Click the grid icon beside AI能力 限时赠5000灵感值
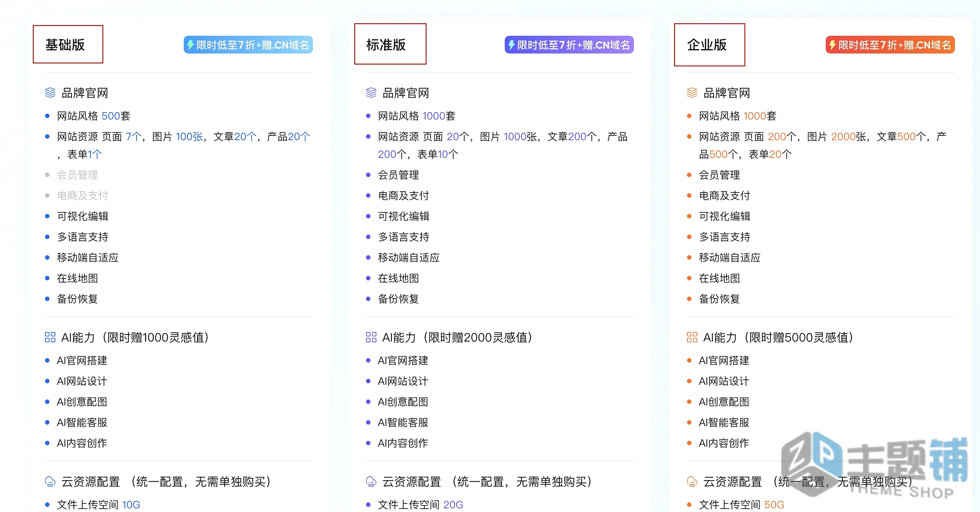 pos(693,338)
